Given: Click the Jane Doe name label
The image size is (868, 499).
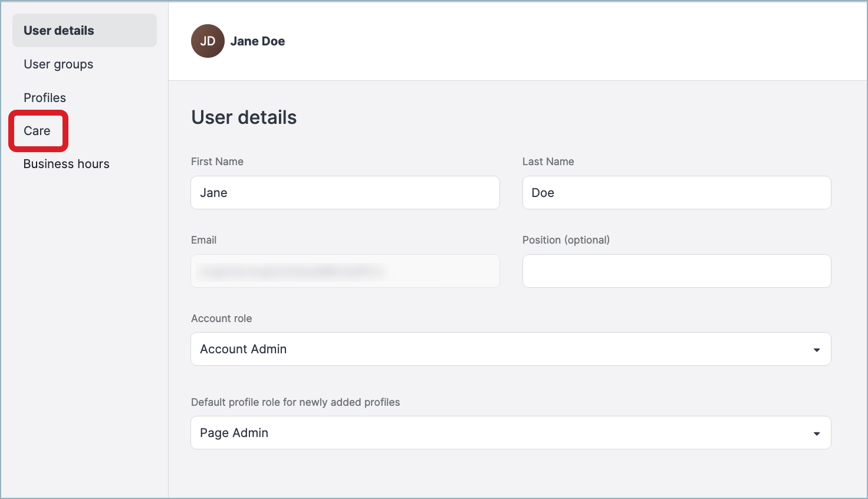Looking at the screenshot, I should pyautogui.click(x=258, y=41).
